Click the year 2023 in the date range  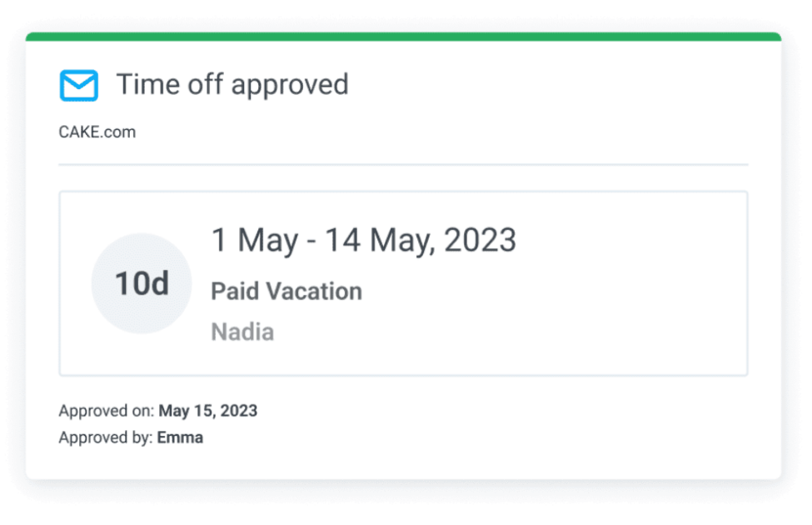click(x=480, y=241)
